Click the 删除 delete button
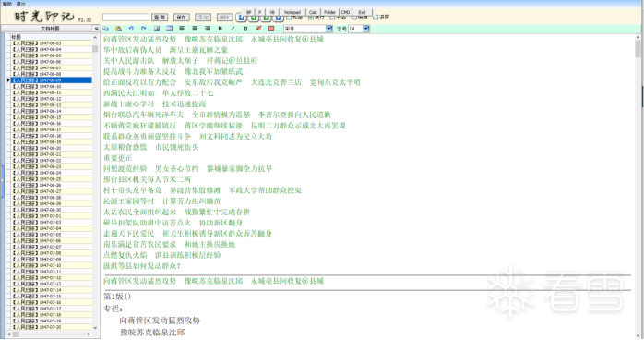Viewport: 644px width, 340px height. click(x=224, y=17)
